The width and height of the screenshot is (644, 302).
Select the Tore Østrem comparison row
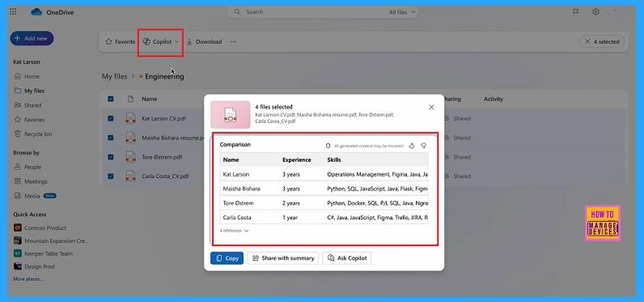[x=324, y=203]
